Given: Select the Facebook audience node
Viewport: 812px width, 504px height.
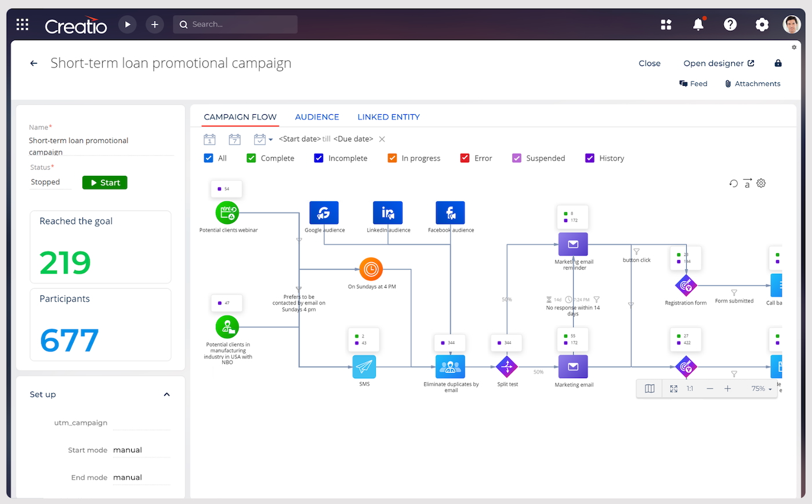Looking at the screenshot, I should pos(450,213).
